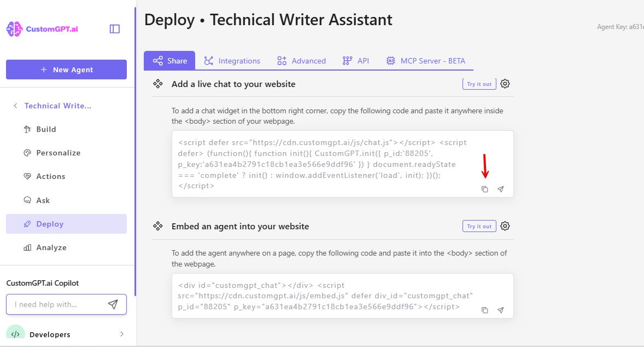This screenshot has height=347, width=644.
Task: Click Try it out for embed agent
Action: (479, 226)
